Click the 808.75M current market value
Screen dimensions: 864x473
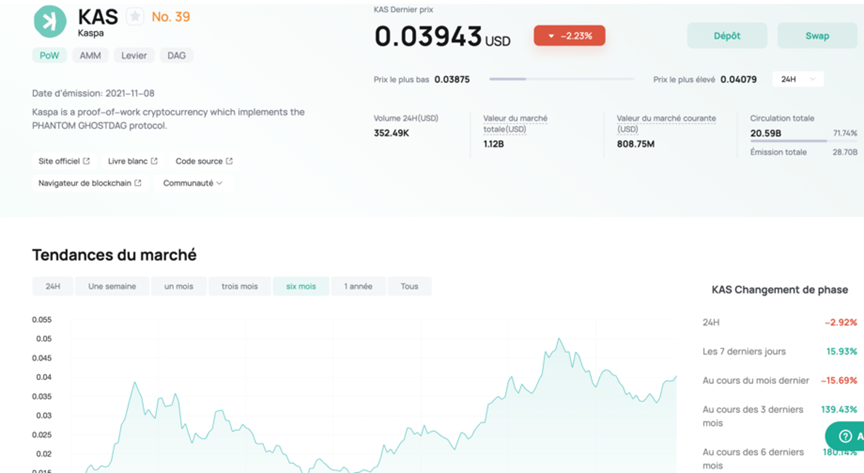636,144
